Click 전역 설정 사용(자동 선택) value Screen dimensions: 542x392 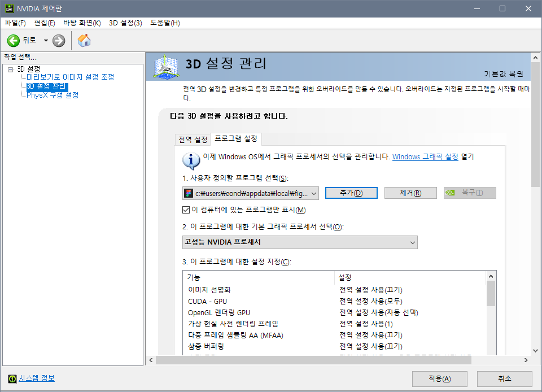coord(378,312)
